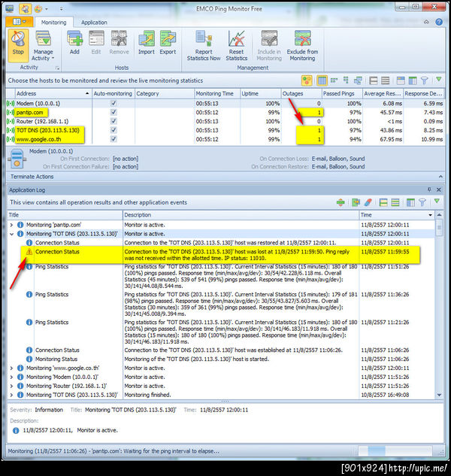Open the Manage Activity dropdown
The image size is (451, 476).
click(x=43, y=45)
